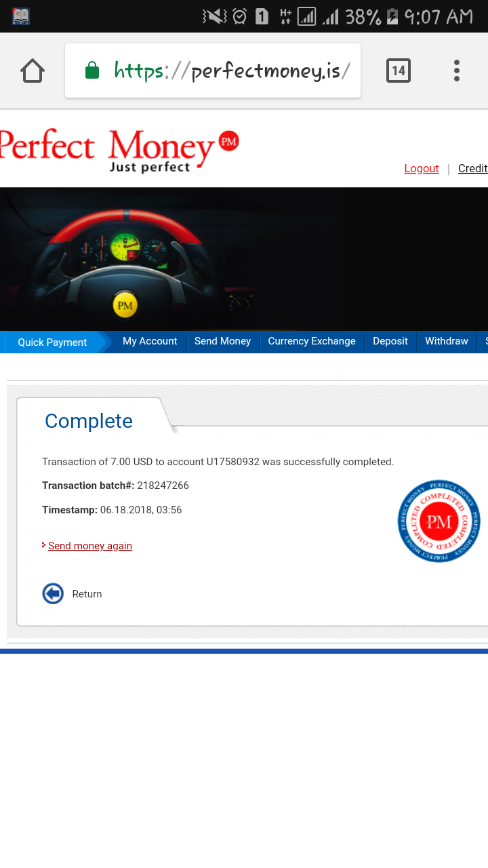Open the Withdraw menu item

point(447,341)
